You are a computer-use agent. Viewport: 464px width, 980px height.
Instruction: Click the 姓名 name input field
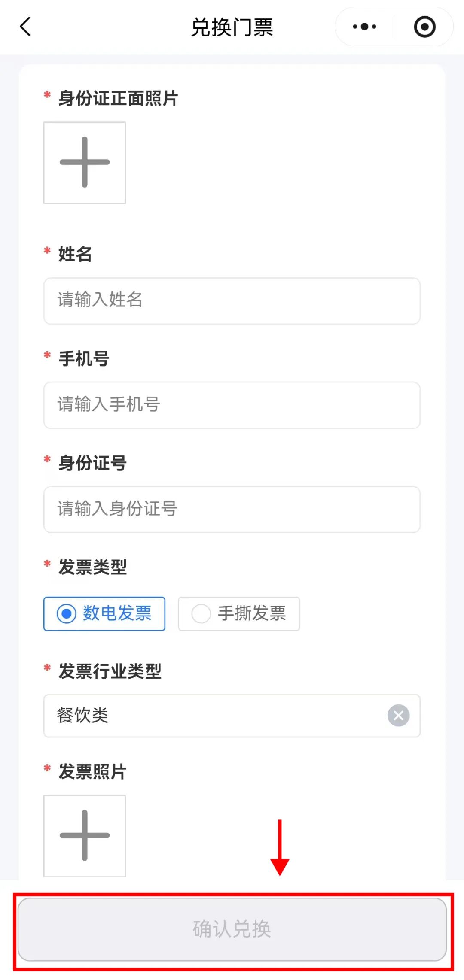click(x=232, y=300)
